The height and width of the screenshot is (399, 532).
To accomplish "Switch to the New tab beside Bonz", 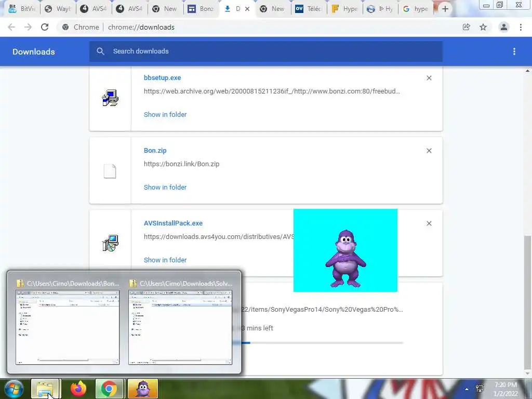I will coord(165,9).
